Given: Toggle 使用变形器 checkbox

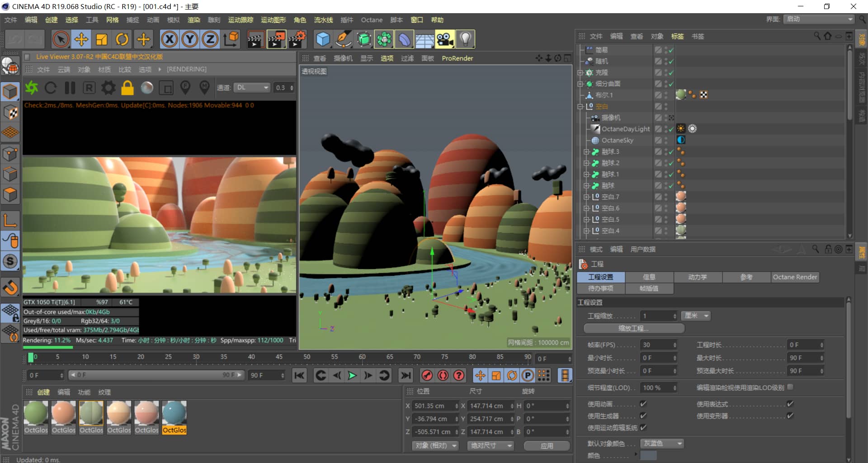Looking at the screenshot, I should point(790,416).
